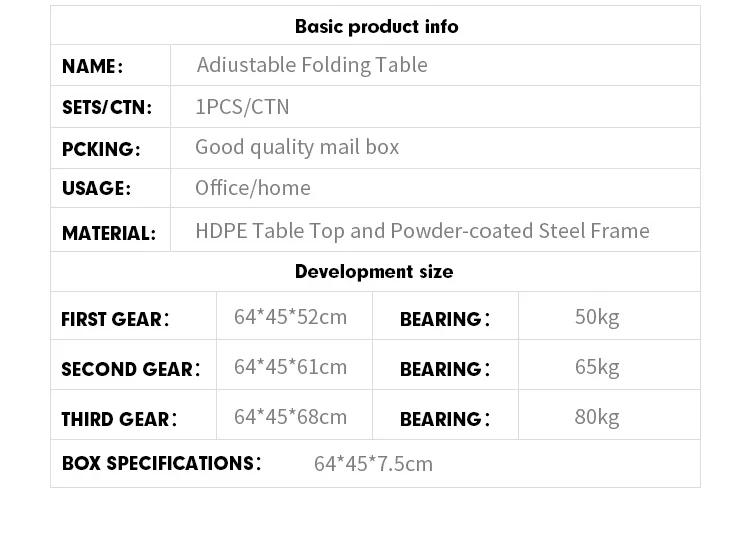Select the '64*45*68cm' third gear size
The width and height of the screenshot is (750, 553).
click(x=291, y=416)
